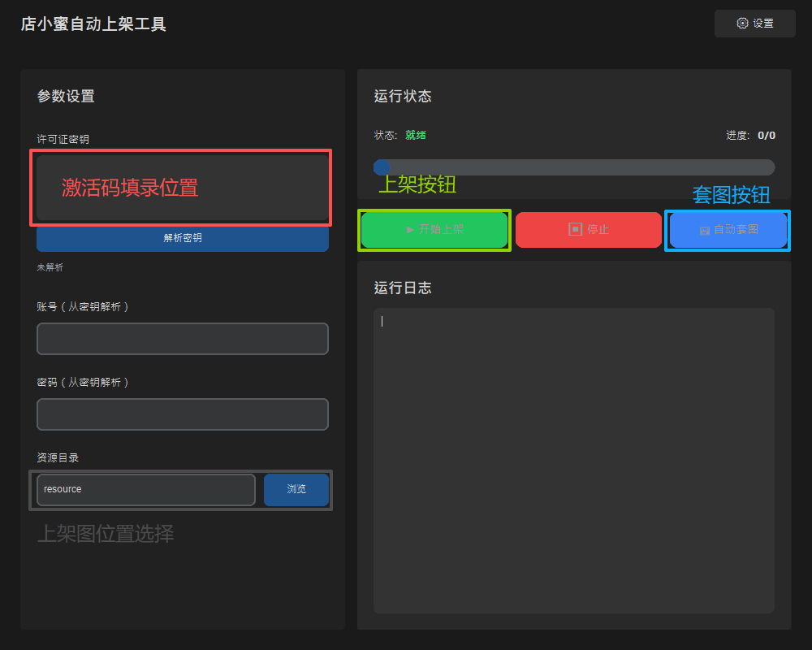812x650 pixels.
Task: Click the 密码 password input field
Action: pos(183,414)
